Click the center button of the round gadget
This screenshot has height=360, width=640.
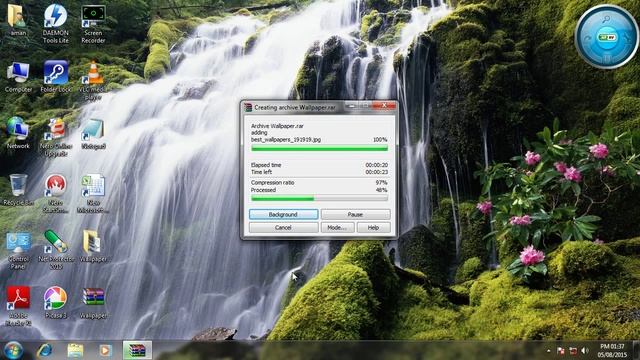[x=607, y=37]
